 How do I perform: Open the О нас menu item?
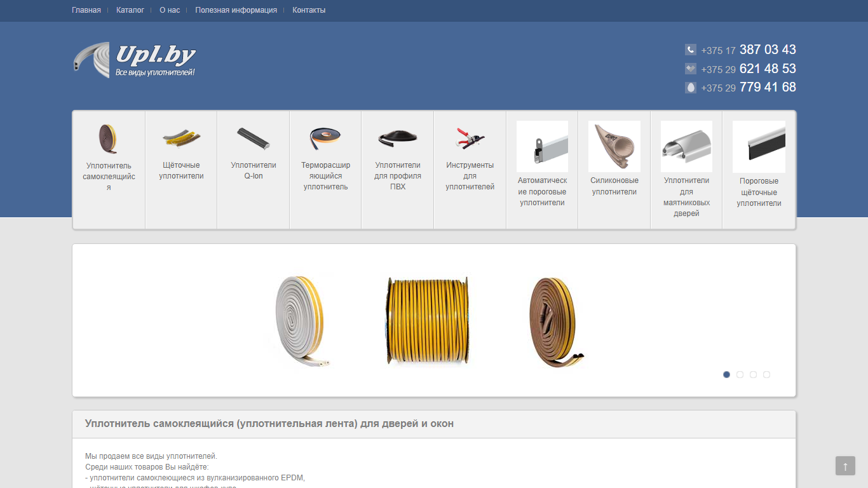pos(170,10)
